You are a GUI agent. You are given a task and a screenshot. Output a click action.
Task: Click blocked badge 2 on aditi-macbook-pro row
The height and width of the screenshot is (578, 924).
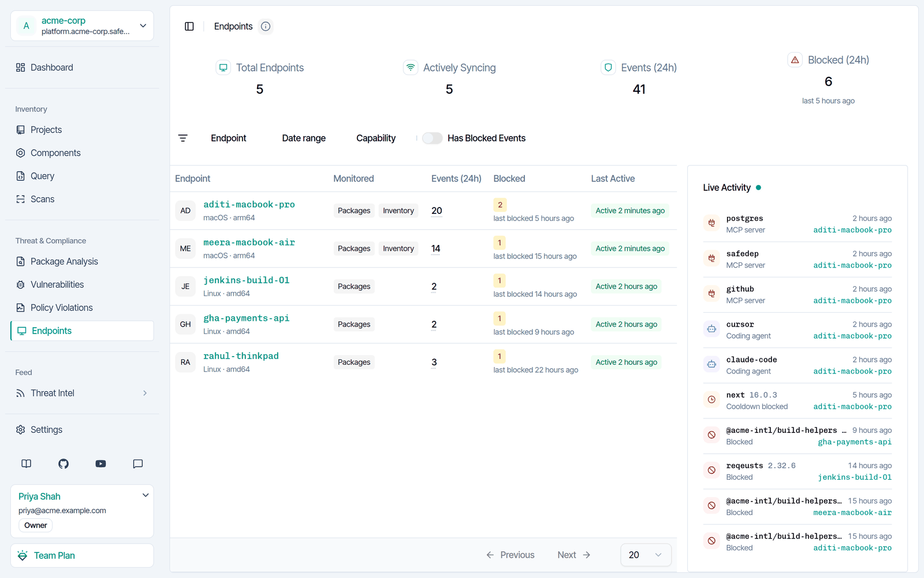500,205
